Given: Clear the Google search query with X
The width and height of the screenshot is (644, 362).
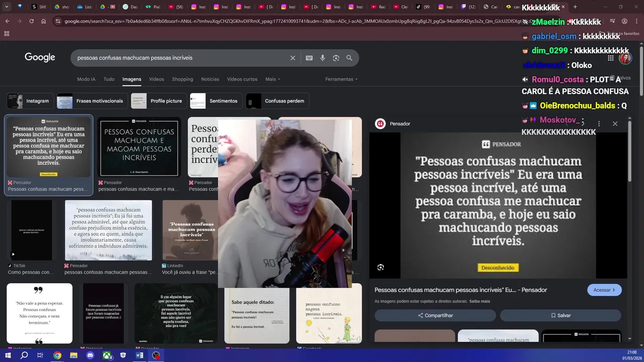Looking at the screenshot, I should (x=293, y=58).
